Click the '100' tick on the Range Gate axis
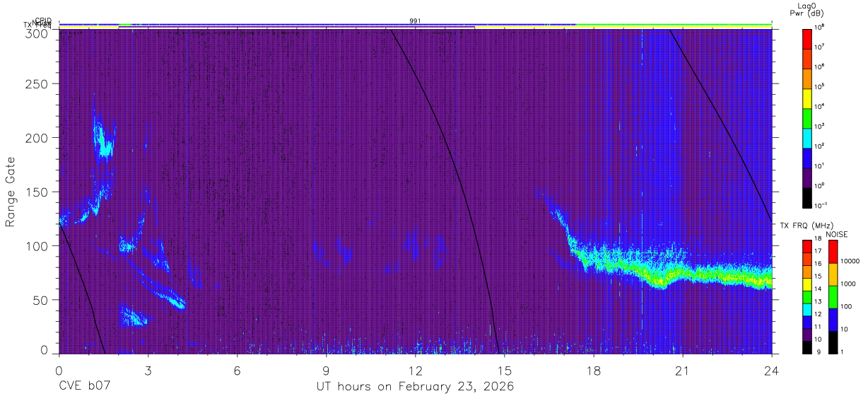 coord(38,246)
